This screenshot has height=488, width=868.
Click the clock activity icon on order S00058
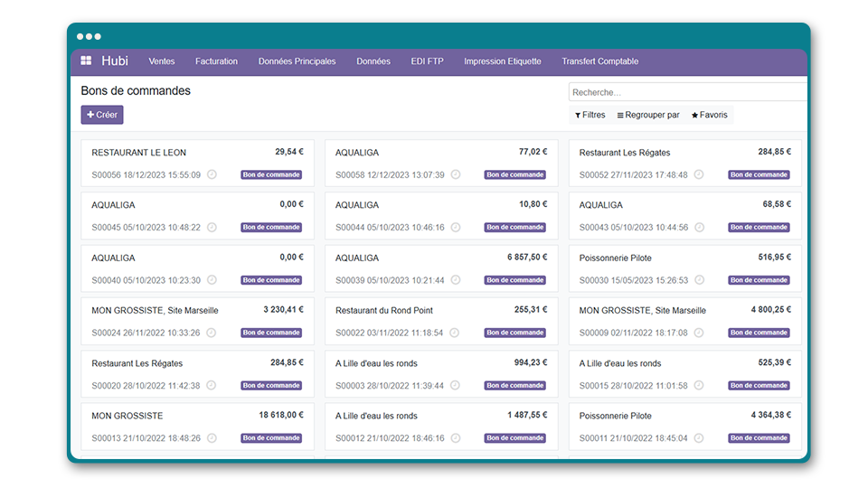click(456, 174)
